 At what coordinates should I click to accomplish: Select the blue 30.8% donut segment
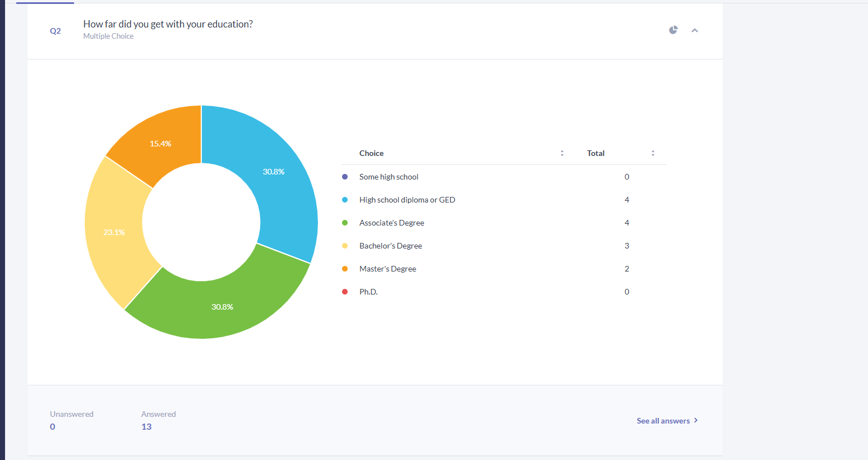pyautogui.click(x=274, y=172)
